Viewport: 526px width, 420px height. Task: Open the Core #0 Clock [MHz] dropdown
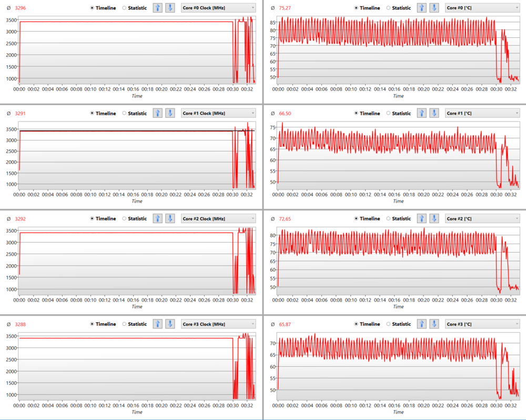click(218, 8)
